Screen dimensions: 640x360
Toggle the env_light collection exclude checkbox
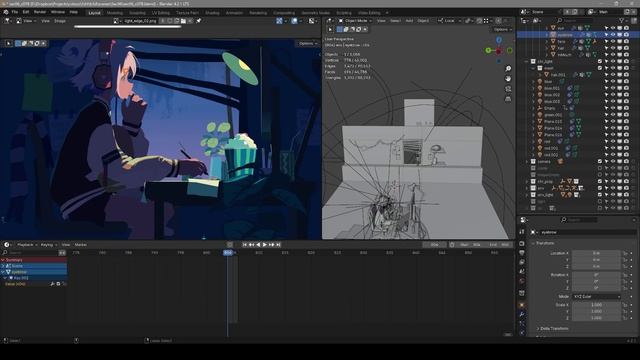[600, 195]
